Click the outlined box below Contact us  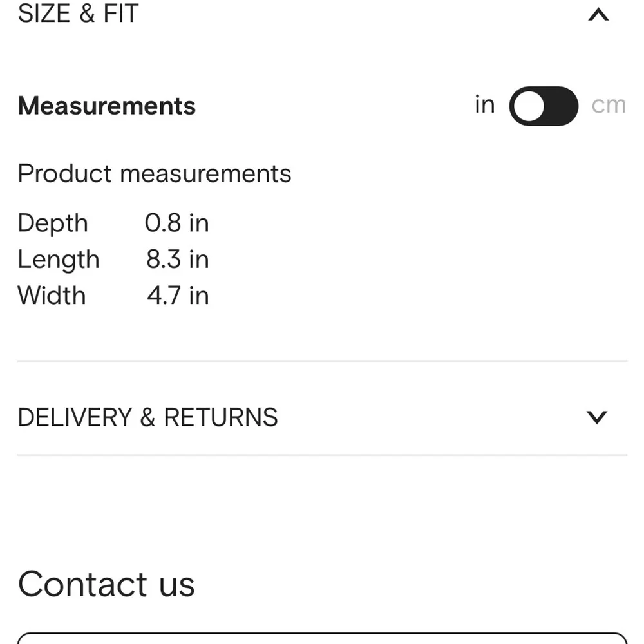point(323,638)
